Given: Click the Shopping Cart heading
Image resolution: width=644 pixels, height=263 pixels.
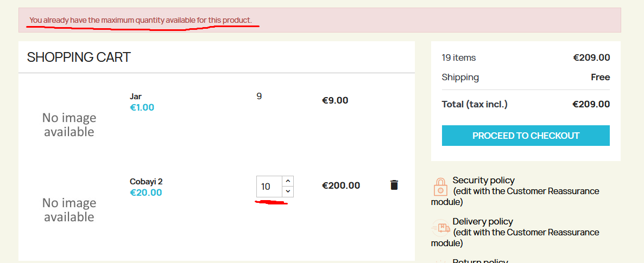Looking at the screenshot, I should [x=79, y=57].
